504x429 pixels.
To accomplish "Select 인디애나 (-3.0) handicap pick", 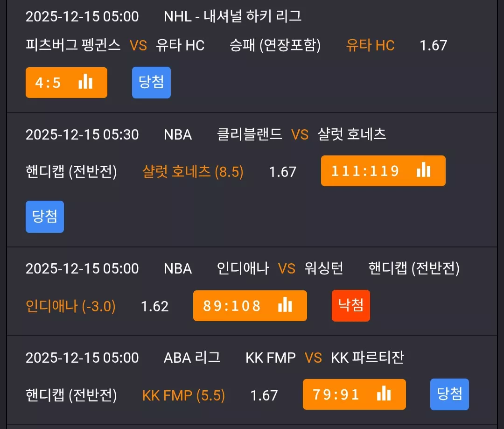I will 71,306.
